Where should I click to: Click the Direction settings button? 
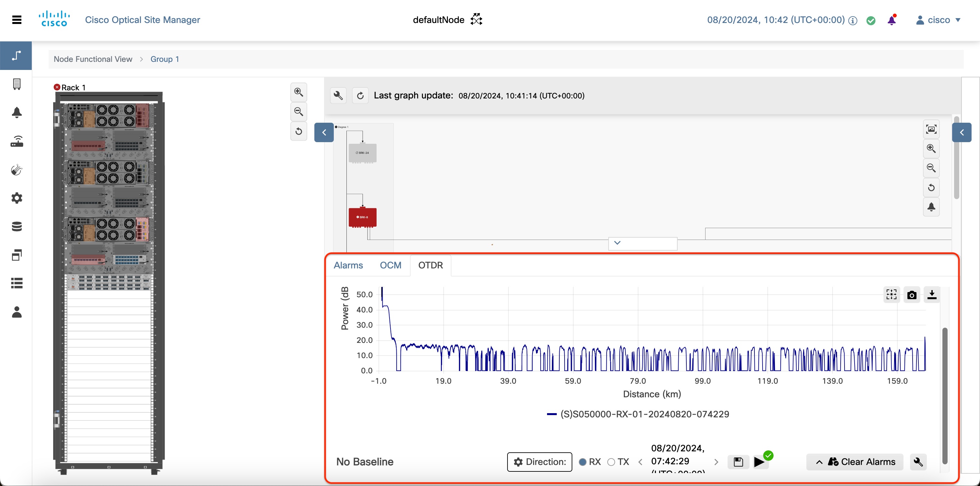pyautogui.click(x=540, y=462)
